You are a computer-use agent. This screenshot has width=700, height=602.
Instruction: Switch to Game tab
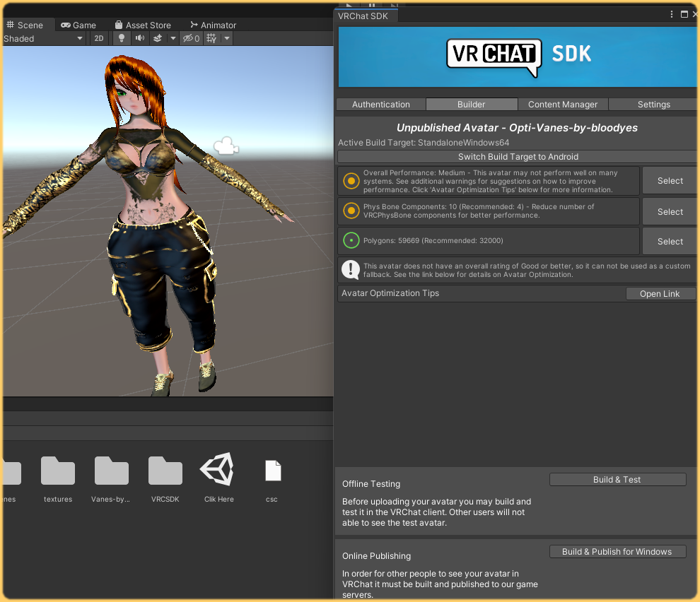(78, 25)
